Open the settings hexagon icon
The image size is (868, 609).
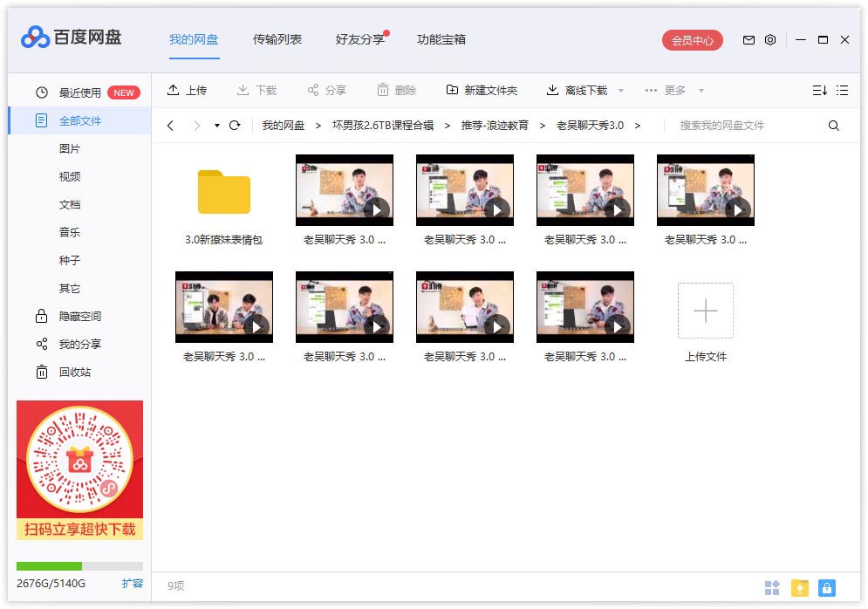point(770,40)
